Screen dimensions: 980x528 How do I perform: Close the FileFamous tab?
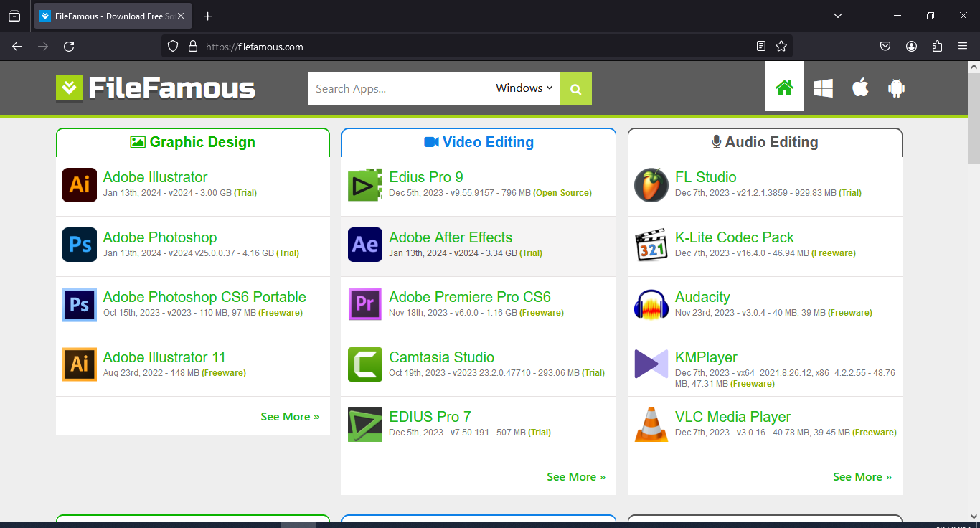(182, 16)
